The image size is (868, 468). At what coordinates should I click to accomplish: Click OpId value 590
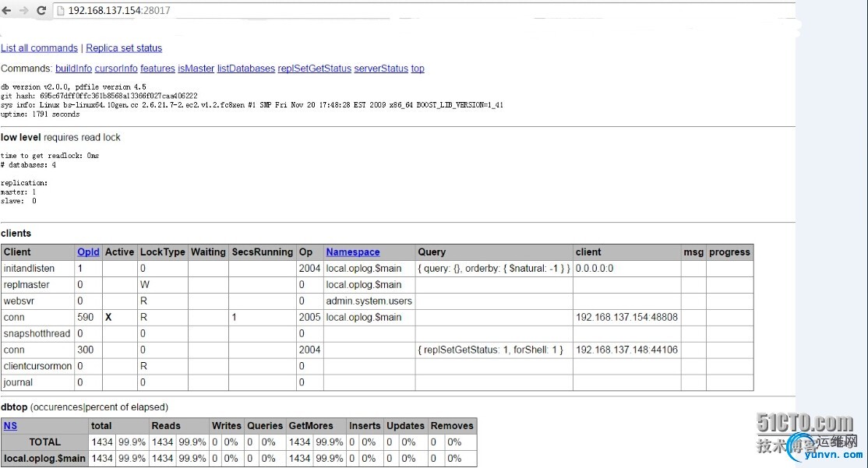coord(85,318)
